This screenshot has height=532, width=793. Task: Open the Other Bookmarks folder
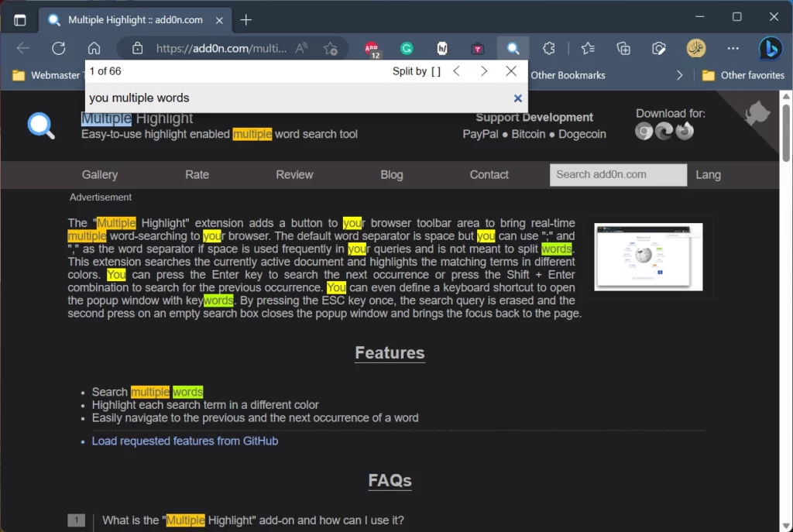(x=568, y=75)
